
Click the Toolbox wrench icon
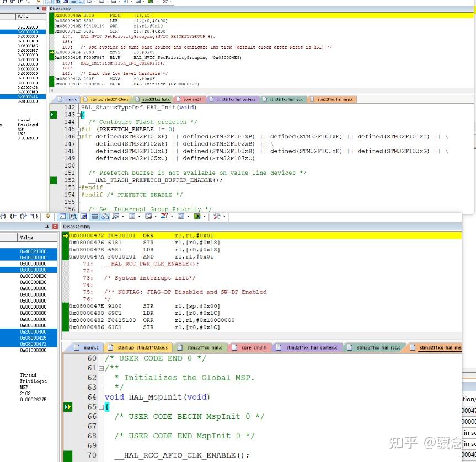216,216
